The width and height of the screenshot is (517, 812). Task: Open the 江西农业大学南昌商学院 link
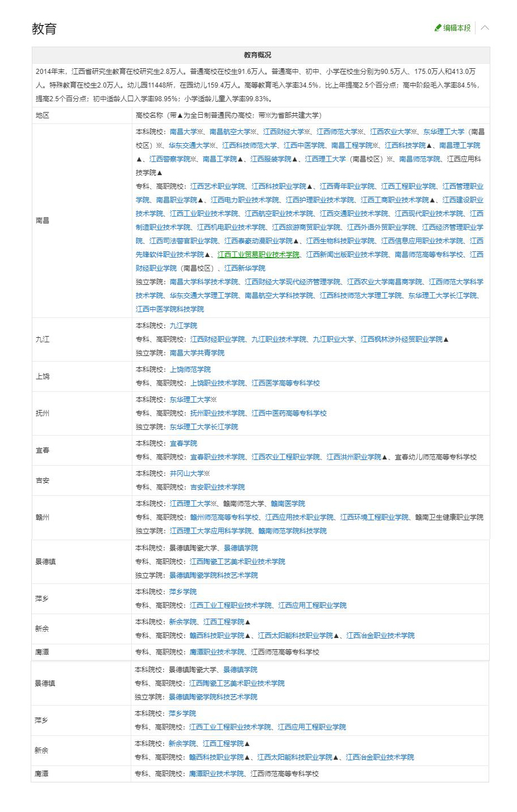(x=385, y=282)
